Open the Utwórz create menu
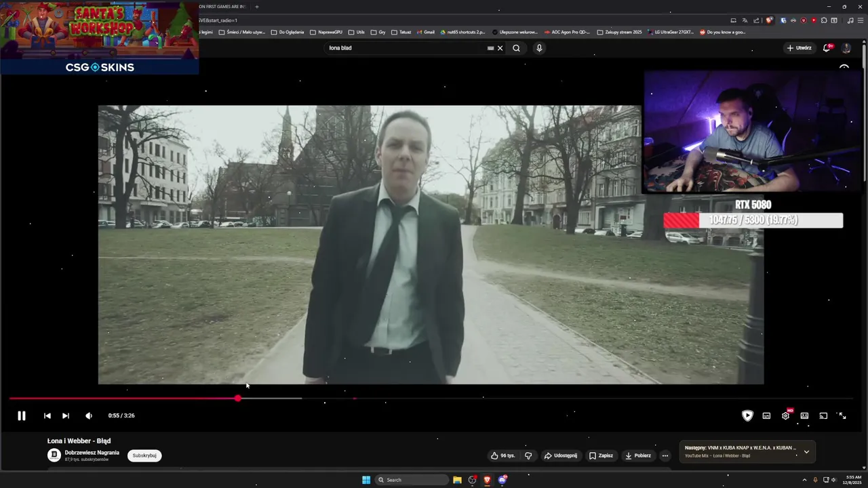Image resolution: width=868 pixels, height=488 pixels. tap(799, 48)
